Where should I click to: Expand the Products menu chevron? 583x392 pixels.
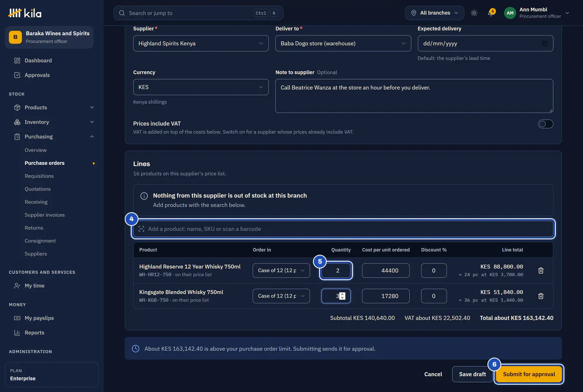[92, 108]
